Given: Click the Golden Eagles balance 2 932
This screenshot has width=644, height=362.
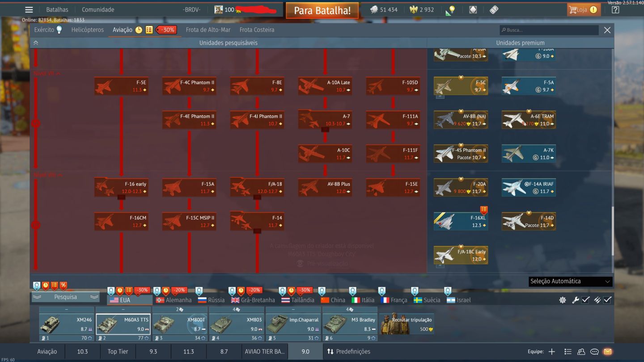Looking at the screenshot, I should point(422,10).
